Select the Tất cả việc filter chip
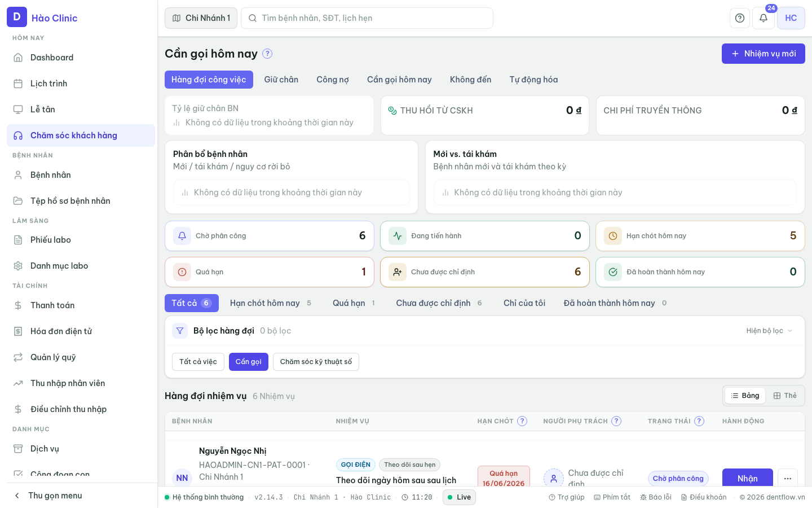The height and width of the screenshot is (508, 812). 198,362
